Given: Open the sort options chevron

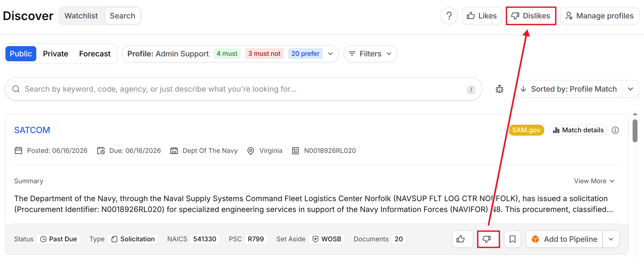Looking at the screenshot, I should [x=630, y=89].
